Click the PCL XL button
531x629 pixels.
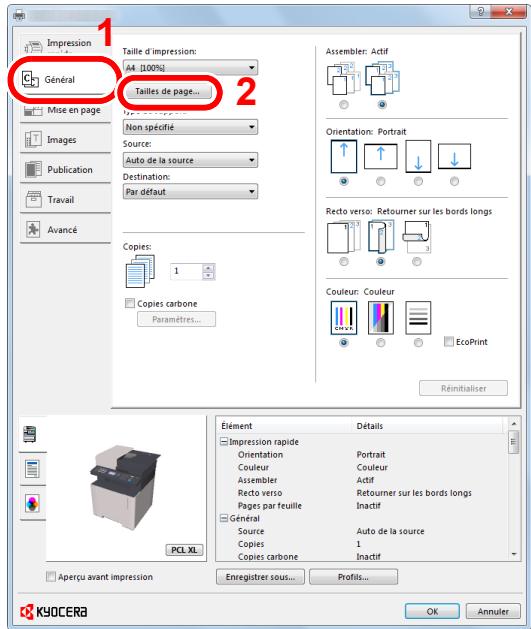click(x=184, y=550)
